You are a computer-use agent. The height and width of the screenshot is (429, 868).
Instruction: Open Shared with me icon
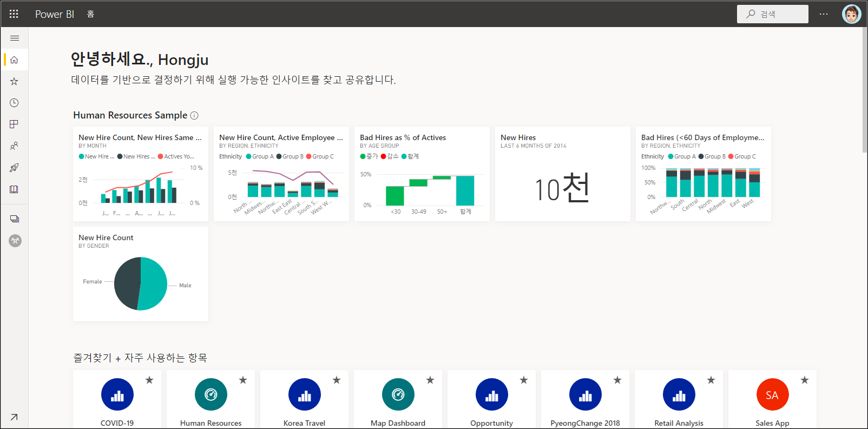point(15,146)
